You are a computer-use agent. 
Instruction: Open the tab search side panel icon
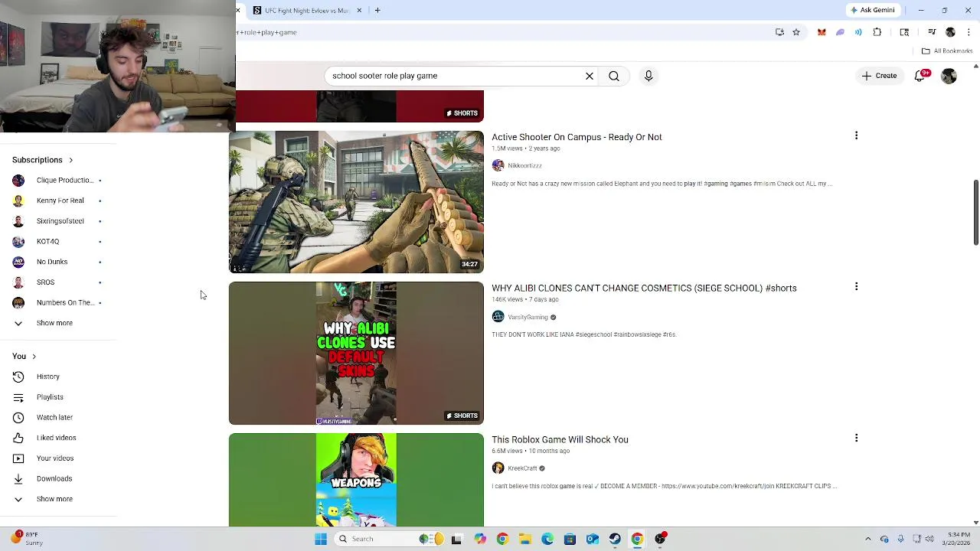904,32
